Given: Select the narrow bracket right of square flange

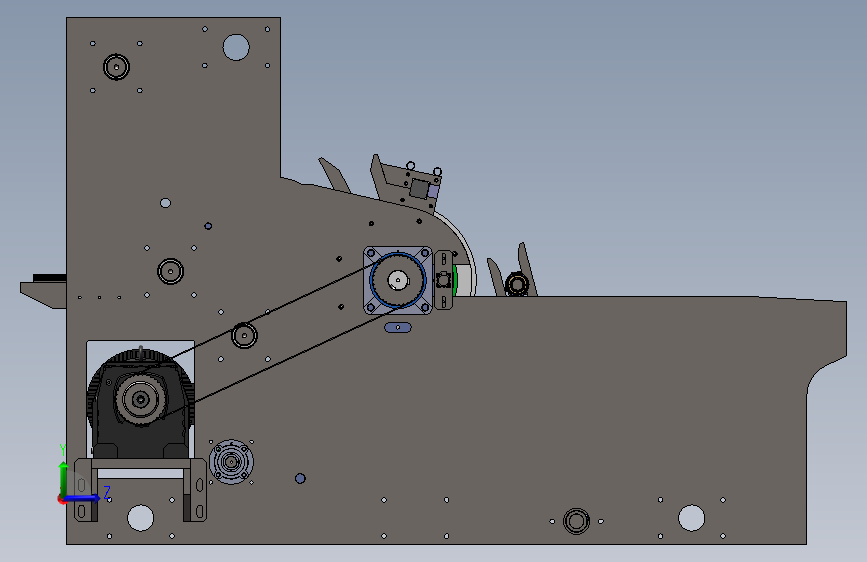Looking at the screenshot, I should 443,280.
